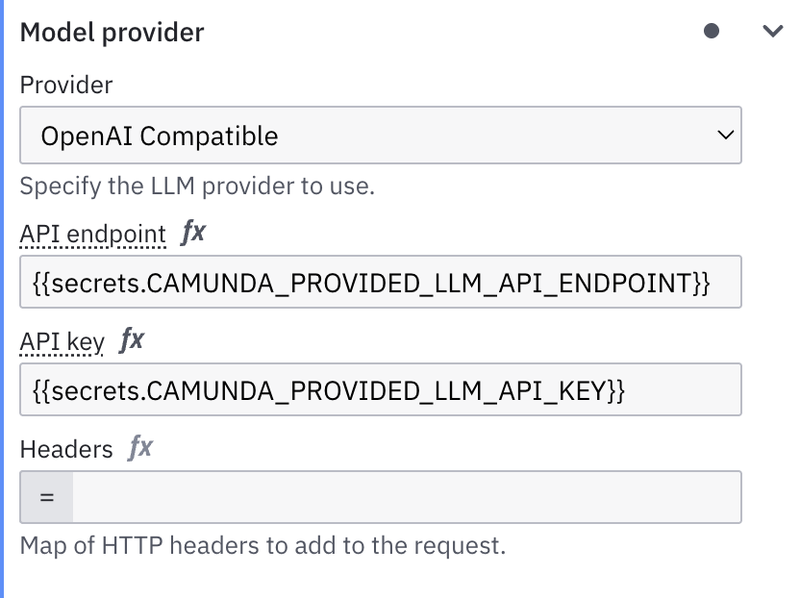The image size is (800, 598).
Task: Click the Headers field label
Action: click(x=66, y=450)
